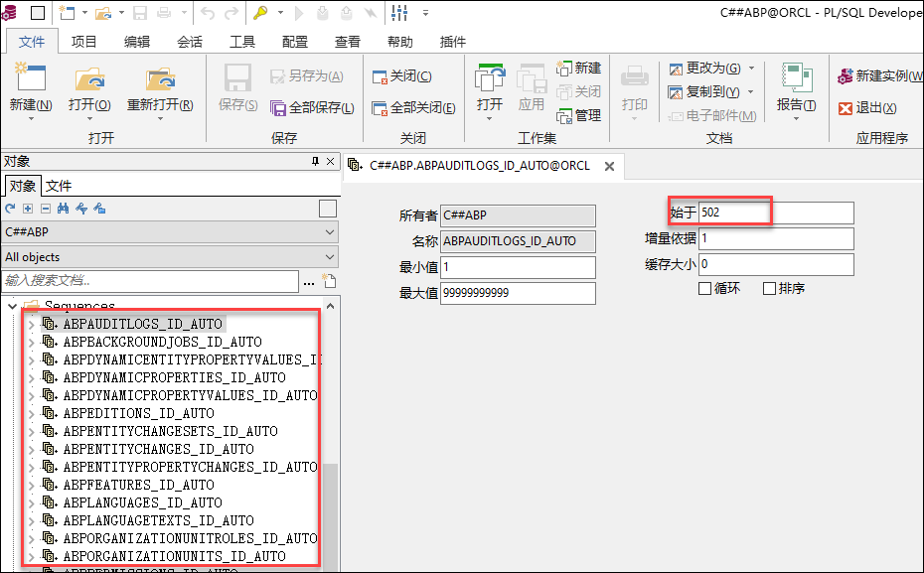This screenshot has width=924, height=573.
Task: Open the 复制到(Y) dropdown arrow
Action: (x=750, y=92)
